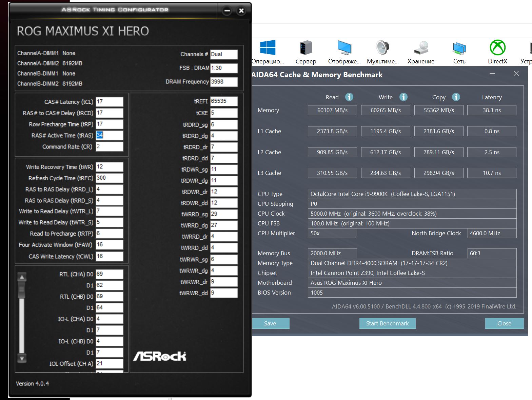Image resolution: width=532 pixels, height=400 pixels.
Task: Select the IOL Offset (CH A) field
Action: (110, 364)
